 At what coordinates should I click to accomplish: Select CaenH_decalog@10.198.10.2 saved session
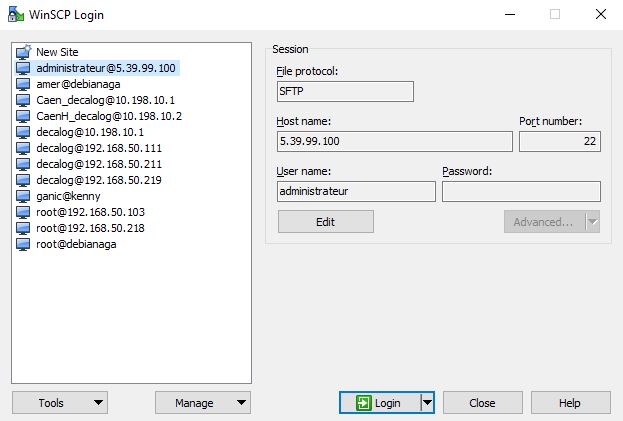(x=108, y=116)
